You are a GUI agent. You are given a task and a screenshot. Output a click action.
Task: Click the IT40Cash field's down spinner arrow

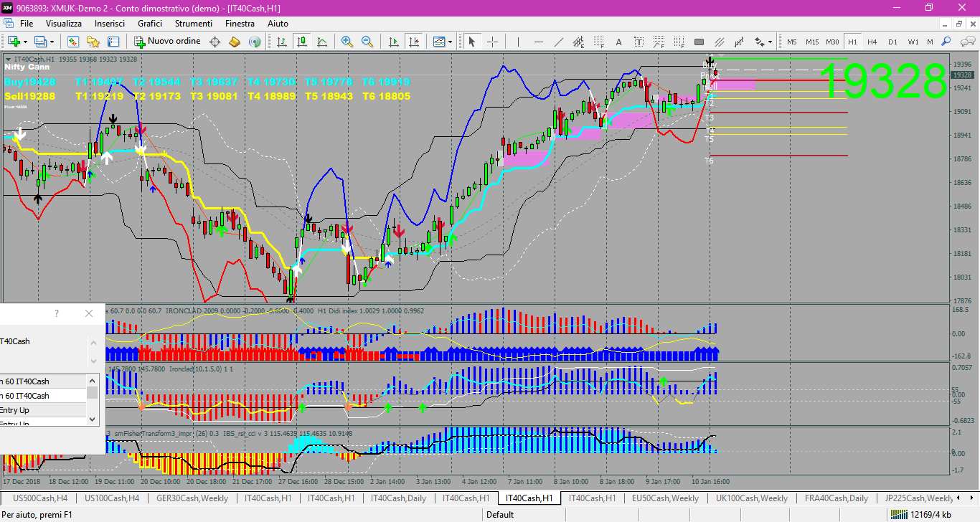click(93, 361)
